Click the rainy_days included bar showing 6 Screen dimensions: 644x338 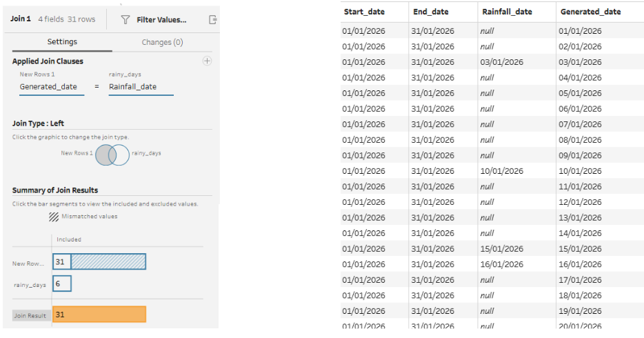click(x=61, y=284)
